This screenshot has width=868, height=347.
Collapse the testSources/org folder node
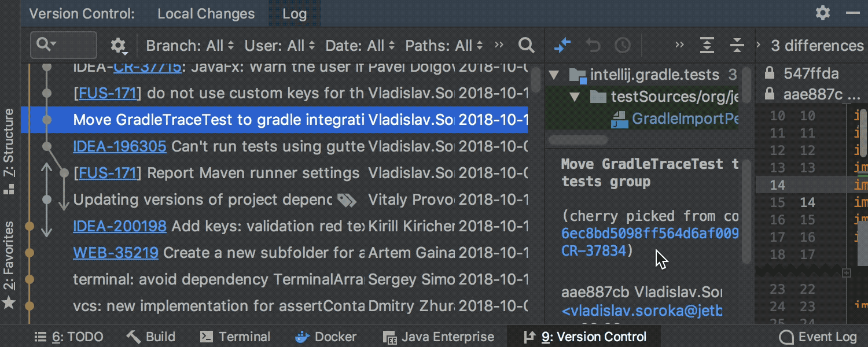pos(575,97)
